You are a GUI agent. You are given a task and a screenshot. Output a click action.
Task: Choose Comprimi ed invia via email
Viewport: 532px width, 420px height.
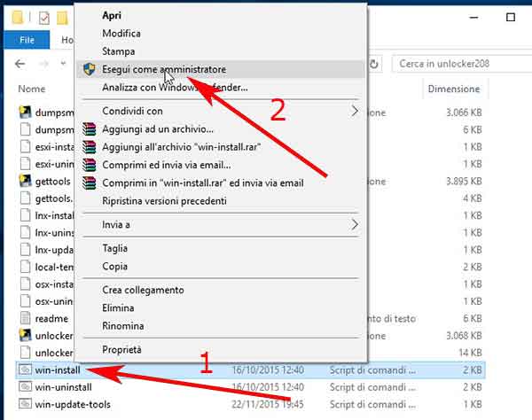[x=167, y=165]
